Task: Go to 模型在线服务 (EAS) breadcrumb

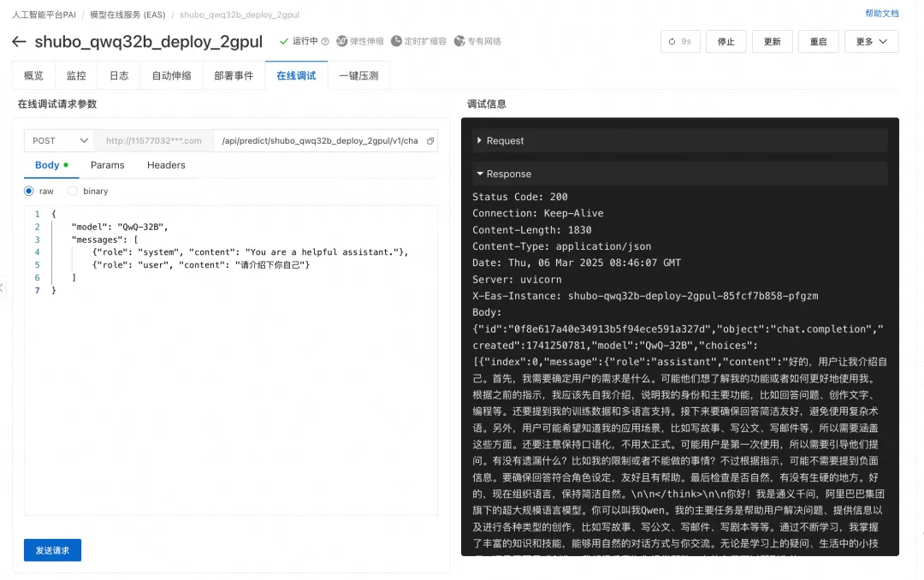Action: (127, 15)
